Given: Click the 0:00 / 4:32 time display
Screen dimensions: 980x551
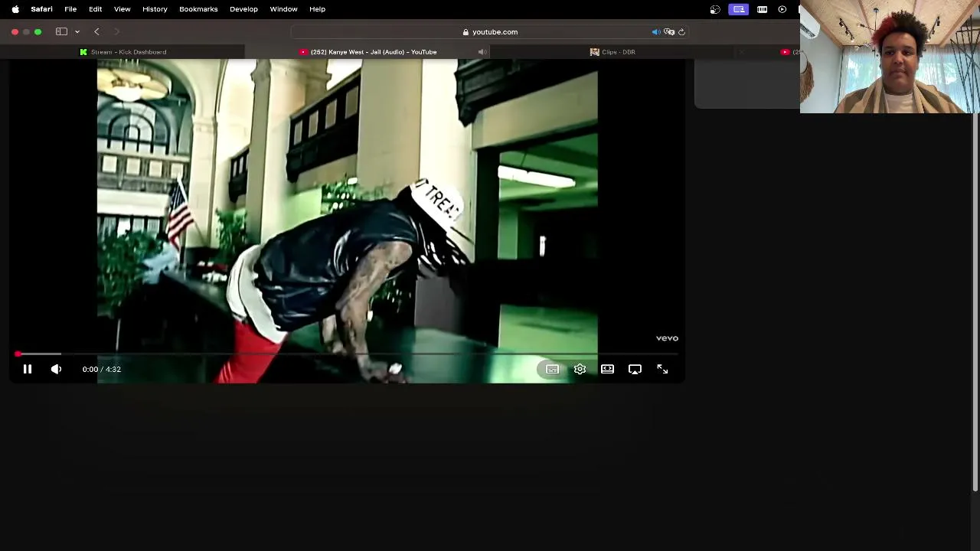Looking at the screenshot, I should click(102, 369).
